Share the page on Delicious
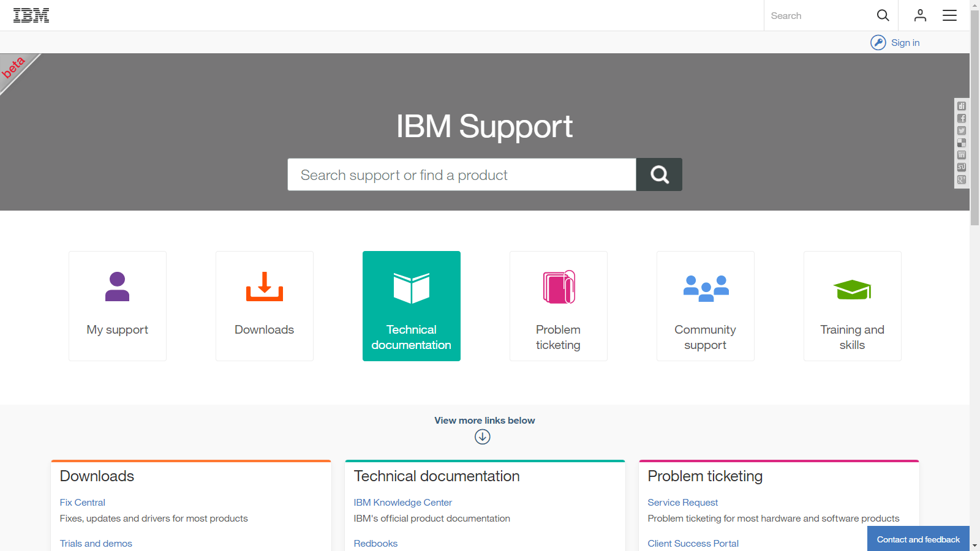Viewport: 980px width, 551px height. click(x=962, y=143)
